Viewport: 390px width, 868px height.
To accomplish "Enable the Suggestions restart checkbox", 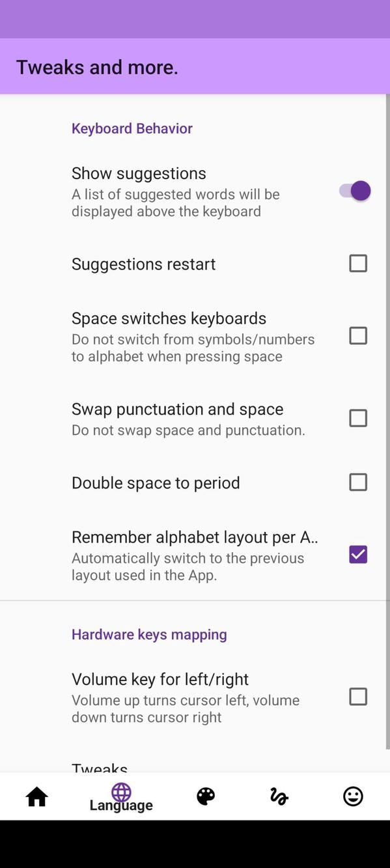I will click(358, 263).
